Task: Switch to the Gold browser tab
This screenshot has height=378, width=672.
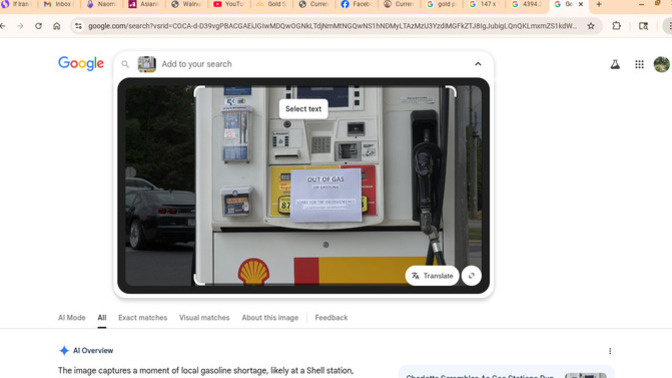Action: (x=272, y=4)
